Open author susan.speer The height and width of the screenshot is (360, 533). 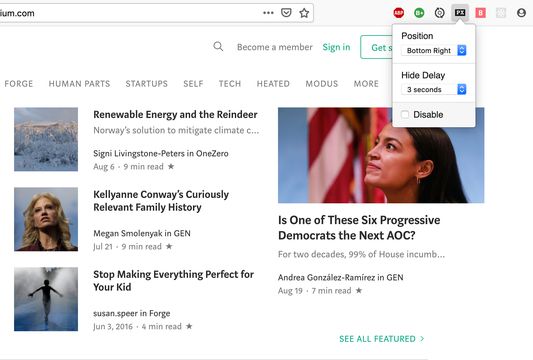coord(115,313)
